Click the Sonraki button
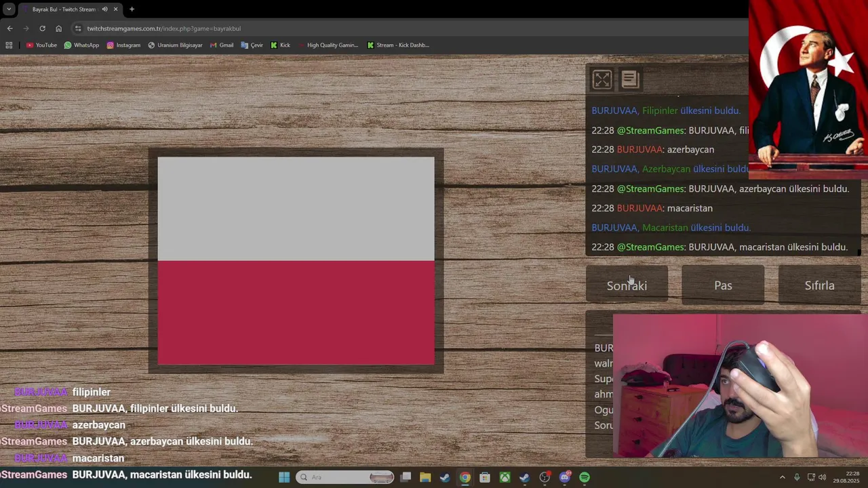Image resolution: width=868 pixels, height=488 pixels. point(627,285)
